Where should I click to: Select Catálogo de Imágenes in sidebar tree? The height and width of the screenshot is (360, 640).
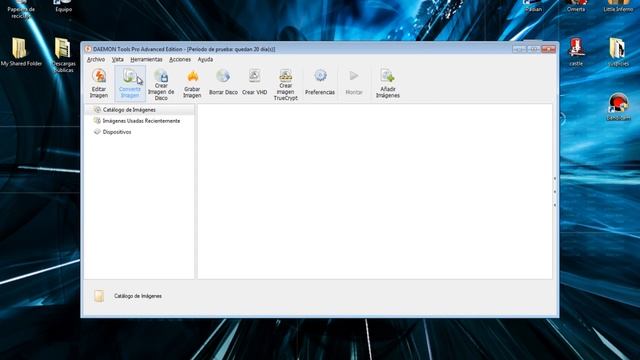click(x=129, y=110)
